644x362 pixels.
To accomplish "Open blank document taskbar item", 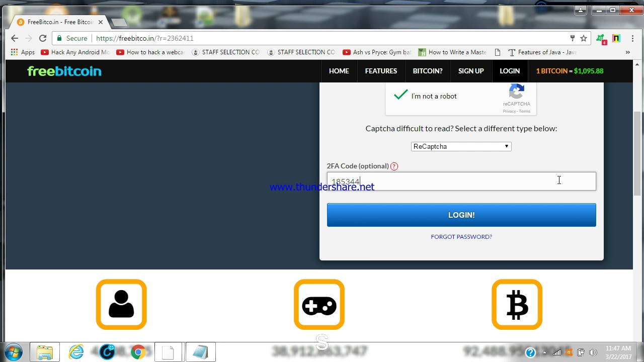I will (x=169, y=352).
